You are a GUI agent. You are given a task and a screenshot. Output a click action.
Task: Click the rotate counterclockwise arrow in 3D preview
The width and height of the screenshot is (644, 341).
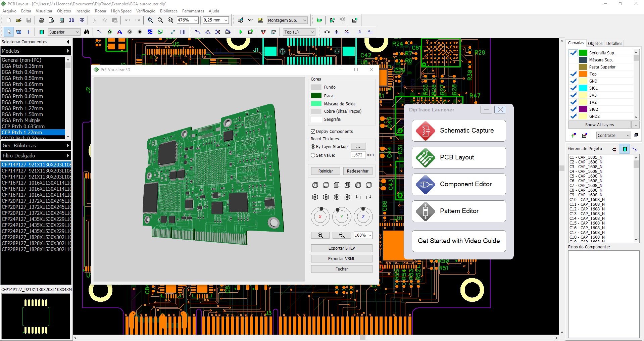click(358, 197)
